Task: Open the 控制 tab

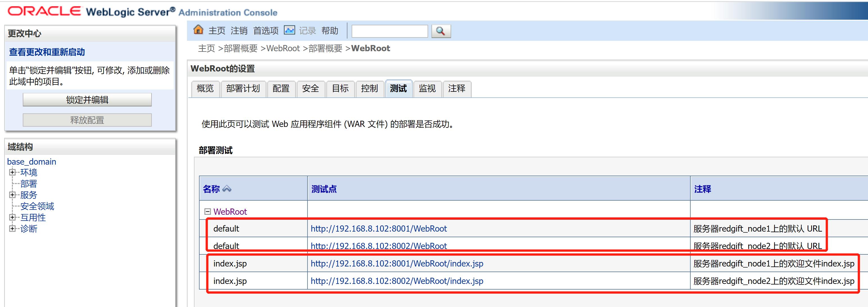Action: (370, 89)
